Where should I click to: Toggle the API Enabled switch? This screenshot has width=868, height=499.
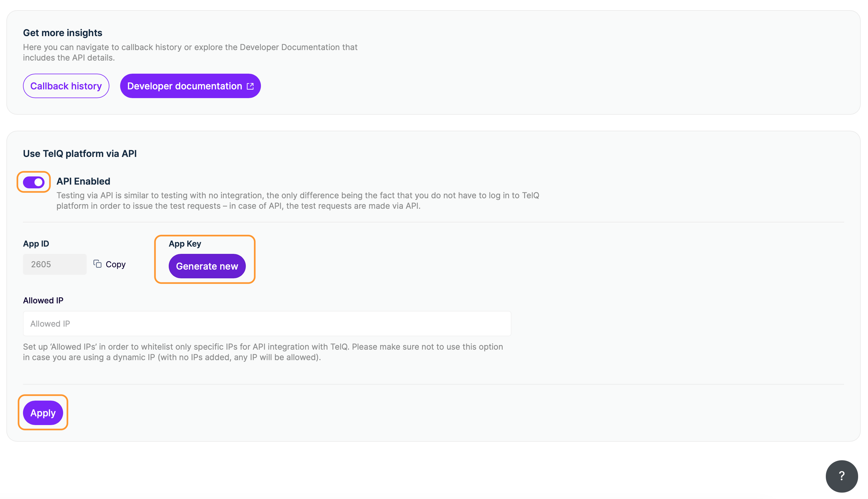point(33,182)
